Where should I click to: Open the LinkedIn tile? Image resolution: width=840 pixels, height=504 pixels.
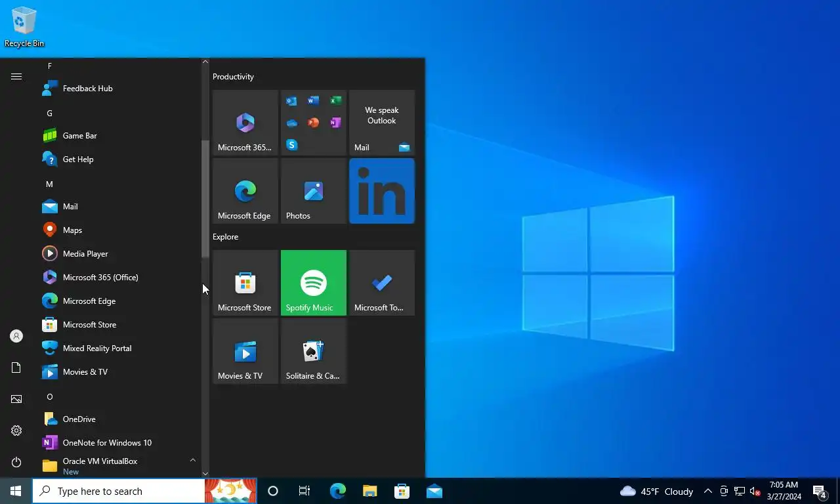(382, 191)
